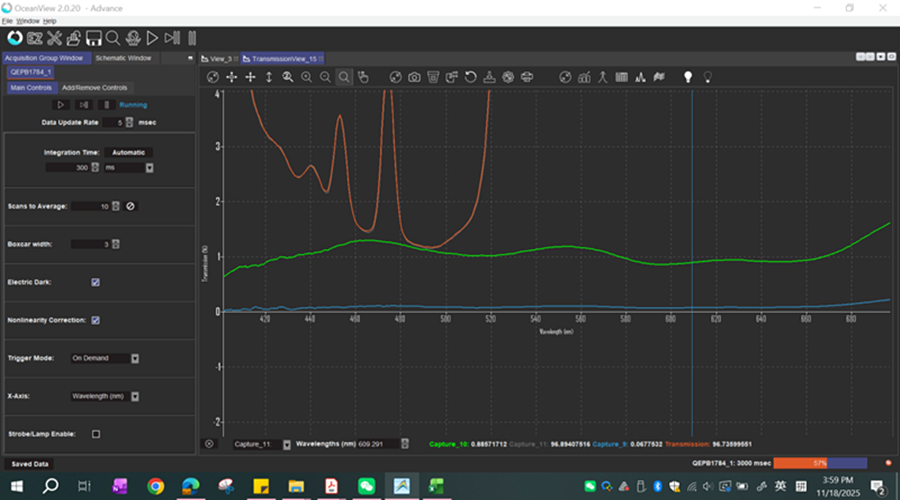Click the lit light bulb icon
Viewport: 900px width, 500px height.
(688, 77)
